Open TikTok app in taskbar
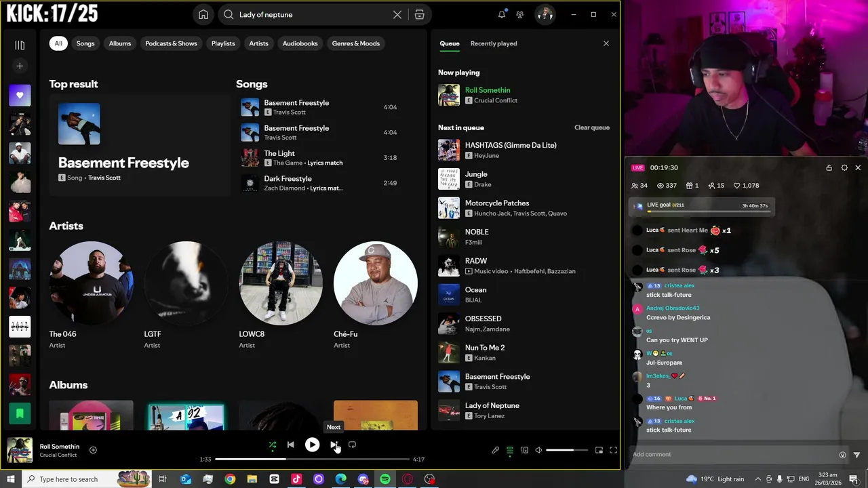The image size is (868, 488). (x=296, y=479)
